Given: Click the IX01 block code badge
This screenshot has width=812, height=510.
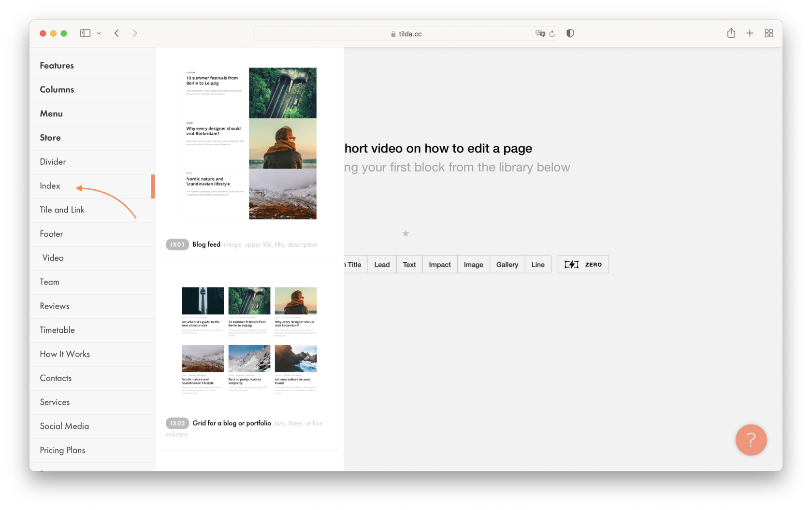Looking at the screenshot, I should (177, 245).
